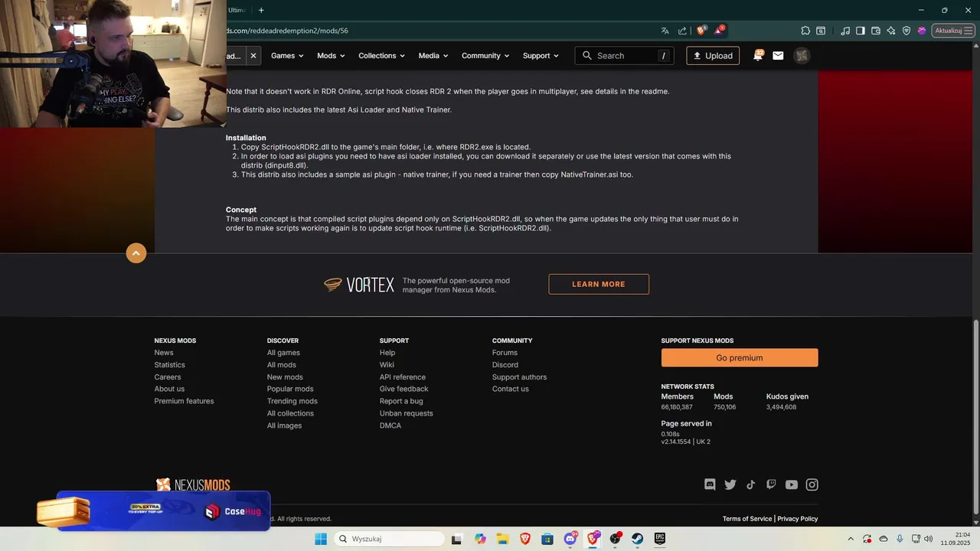Open the Support authors link
The image size is (980, 551).
click(x=520, y=377)
